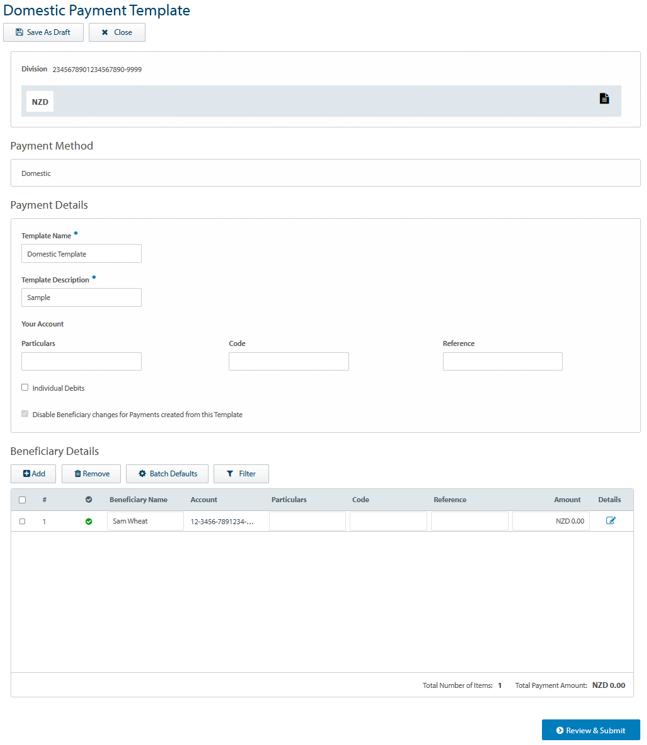Image resolution: width=647 pixels, height=745 pixels.
Task: Check the Sam Wheat row checkbox
Action: [22, 521]
